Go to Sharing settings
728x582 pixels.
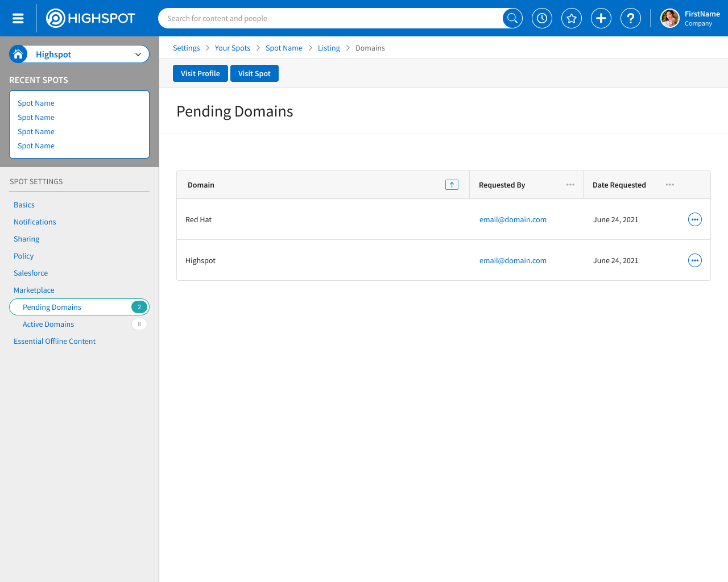pyautogui.click(x=27, y=239)
